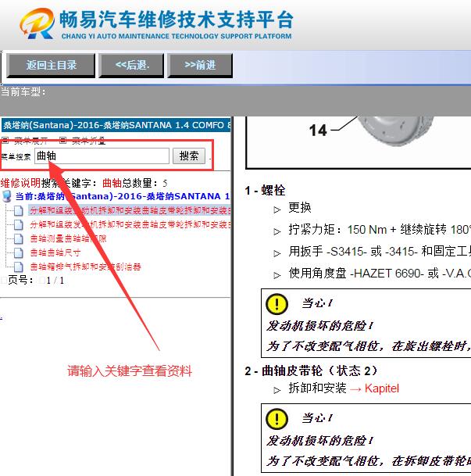The height and width of the screenshot is (476, 471).
Task: Click the heading 1 - 螺栓
Action: point(265,191)
